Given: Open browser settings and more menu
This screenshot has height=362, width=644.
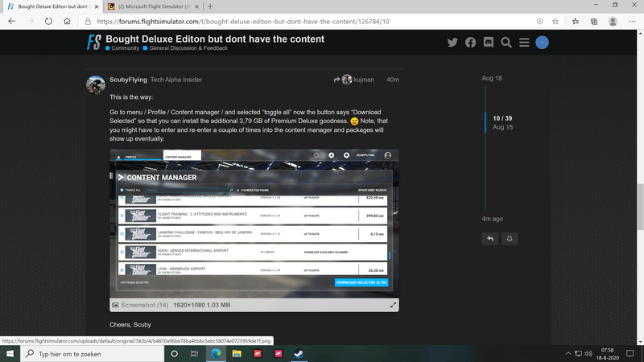Looking at the screenshot, I should (x=632, y=22).
